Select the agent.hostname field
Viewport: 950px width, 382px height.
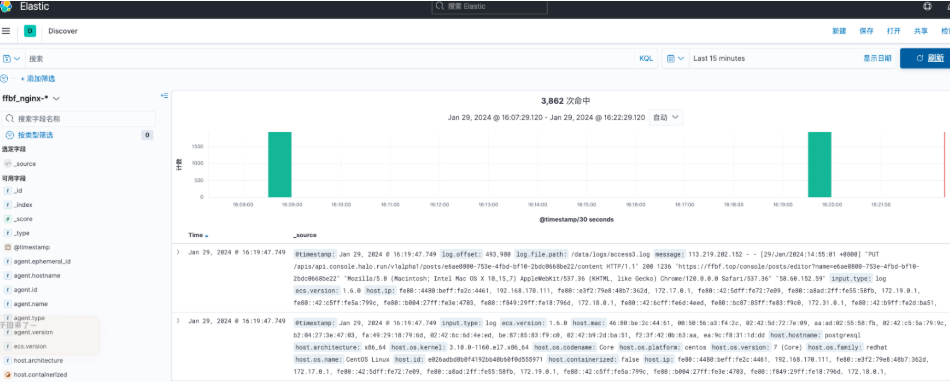click(37, 275)
